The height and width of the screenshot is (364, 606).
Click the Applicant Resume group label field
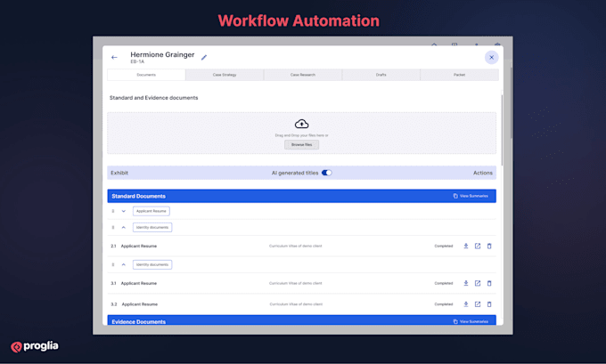click(x=151, y=211)
